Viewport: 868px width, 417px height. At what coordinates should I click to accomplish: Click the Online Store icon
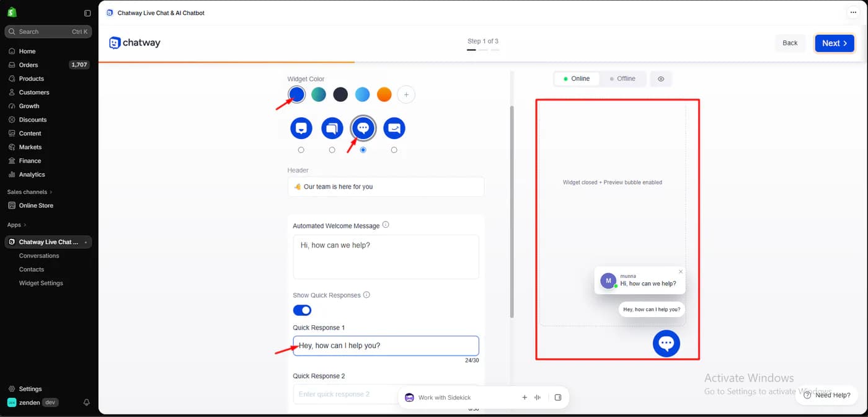[12, 205]
